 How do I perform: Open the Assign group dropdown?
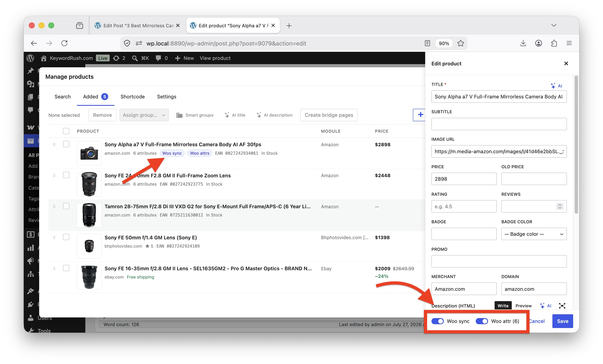click(144, 115)
